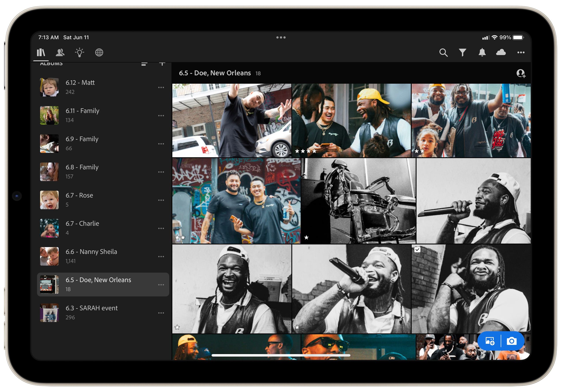
Task: Open options for 6.7 - Rose album
Action: pyautogui.click(x=161, y=200)
